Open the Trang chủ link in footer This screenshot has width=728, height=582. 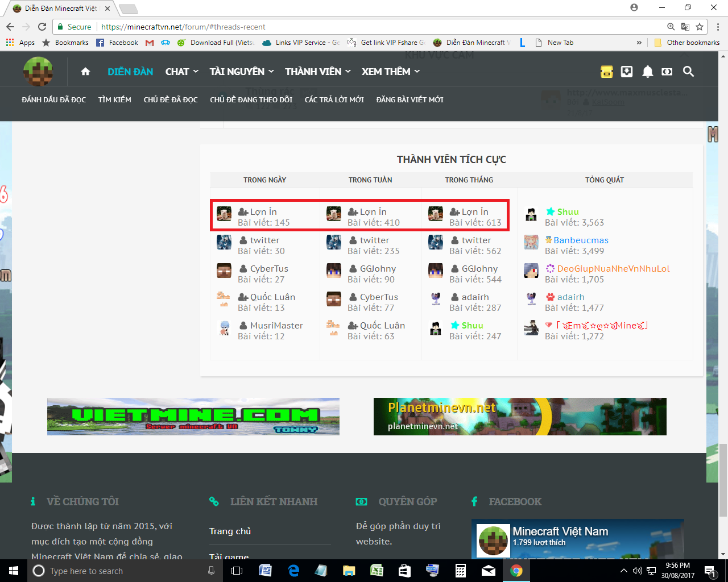tap(230, 531)
